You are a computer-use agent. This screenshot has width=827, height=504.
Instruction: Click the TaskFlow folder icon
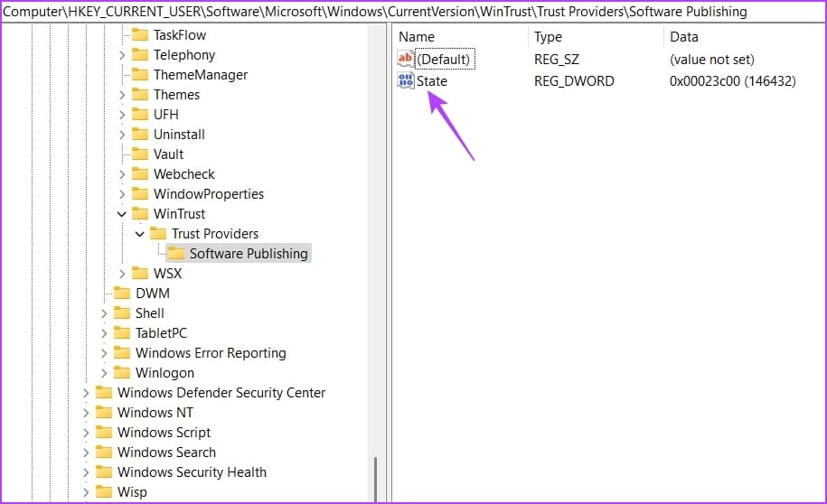coord(140,35)
